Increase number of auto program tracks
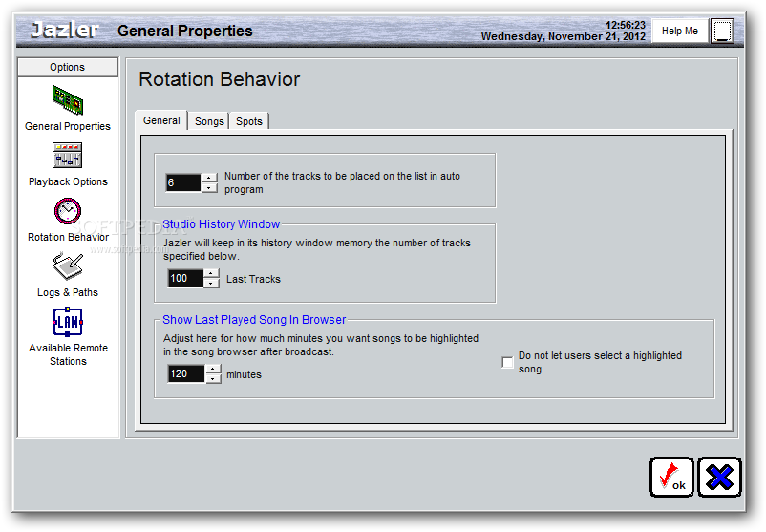Screen dimensions: 766x532 [x=209, y=178]
